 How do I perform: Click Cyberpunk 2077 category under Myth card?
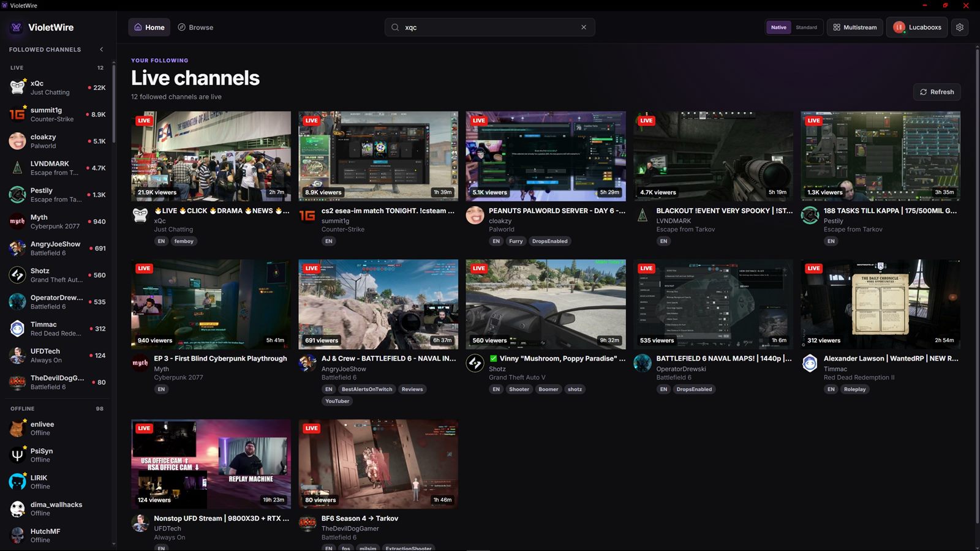pos(178,378)
